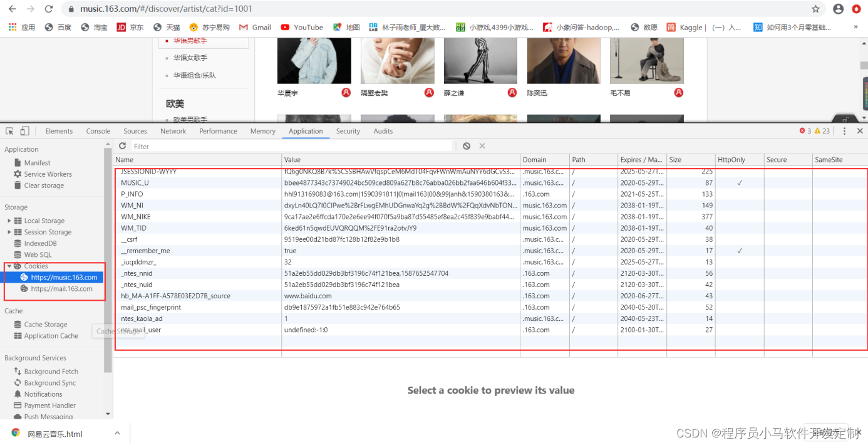Select the __remember_me cookie row
The height and width of the screenshot is (445, 868).
[490, 251]
